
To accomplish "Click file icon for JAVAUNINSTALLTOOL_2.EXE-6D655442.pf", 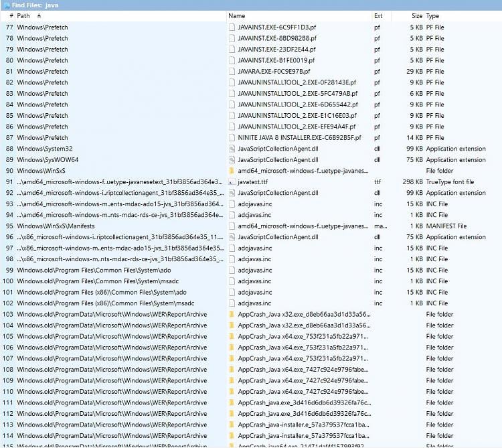I will coord(232,104).
